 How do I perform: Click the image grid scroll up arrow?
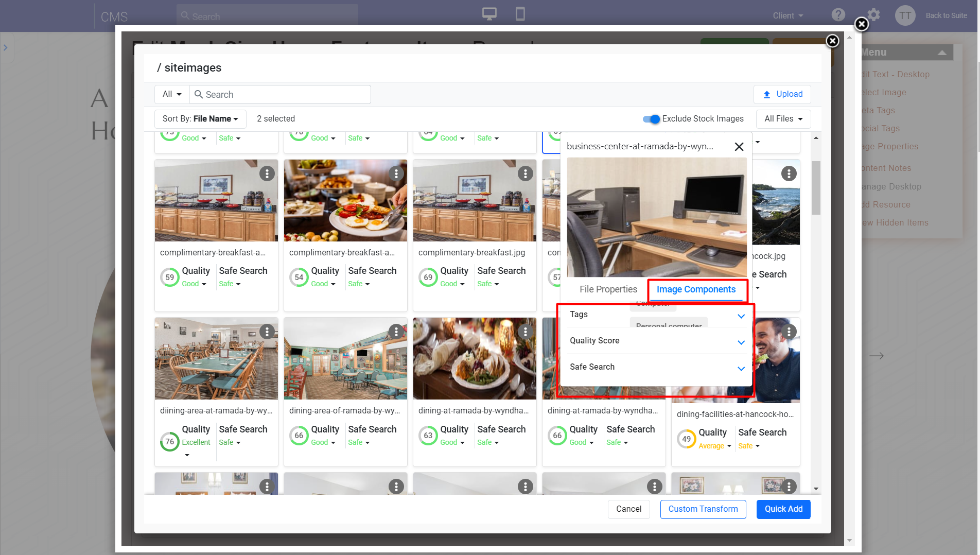[x=816, y=138]
